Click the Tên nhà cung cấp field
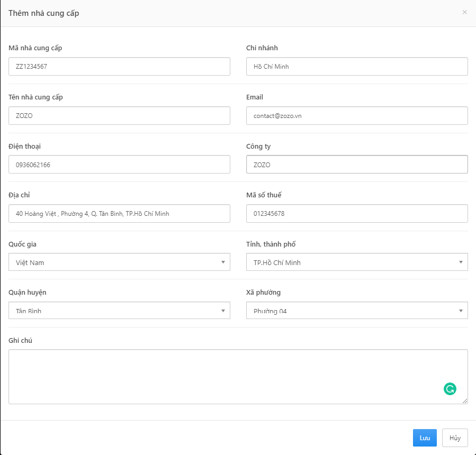This screenshot has width=476, height=455. pos(119,115)
